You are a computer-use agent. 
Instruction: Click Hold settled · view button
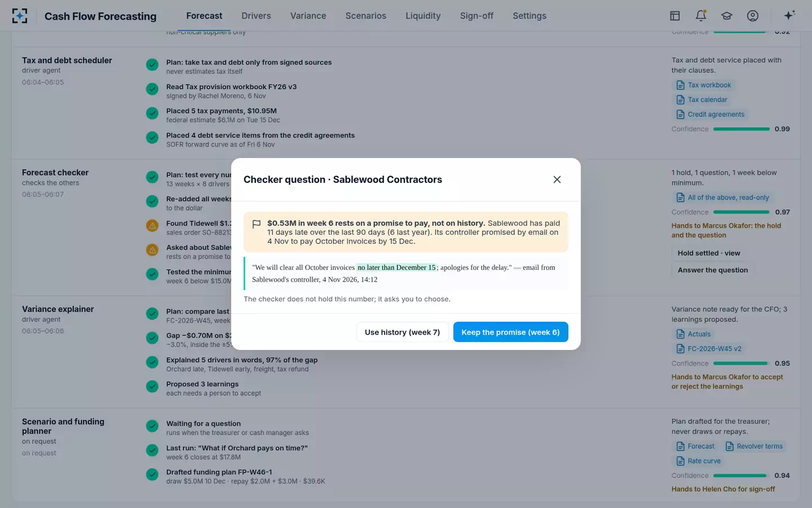tap(709, 253)
